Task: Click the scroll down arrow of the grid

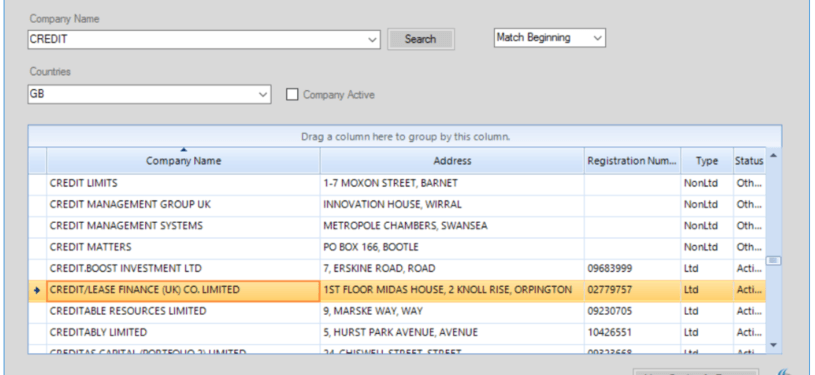Action: pos(773,345)
